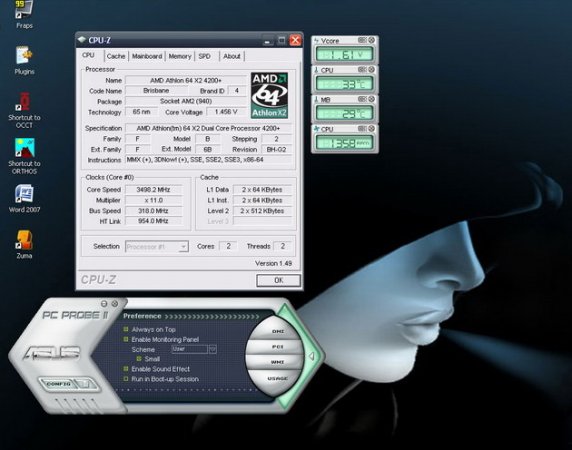Click the Scheme User combo field
Image resolution: width=572 pixels, height=450 pixels.
pyautogui.click(x=190, y=349)
